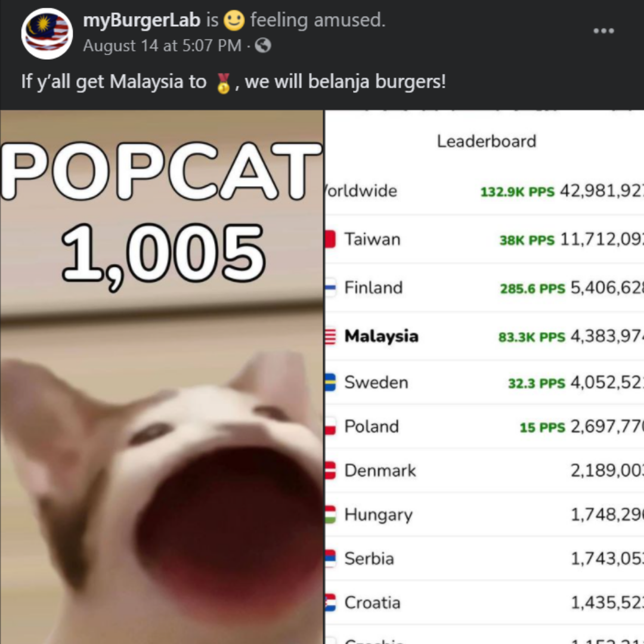Screen dimensions: 644x644
Task: Select the Croatia leaderboard row
Action: 484,602
